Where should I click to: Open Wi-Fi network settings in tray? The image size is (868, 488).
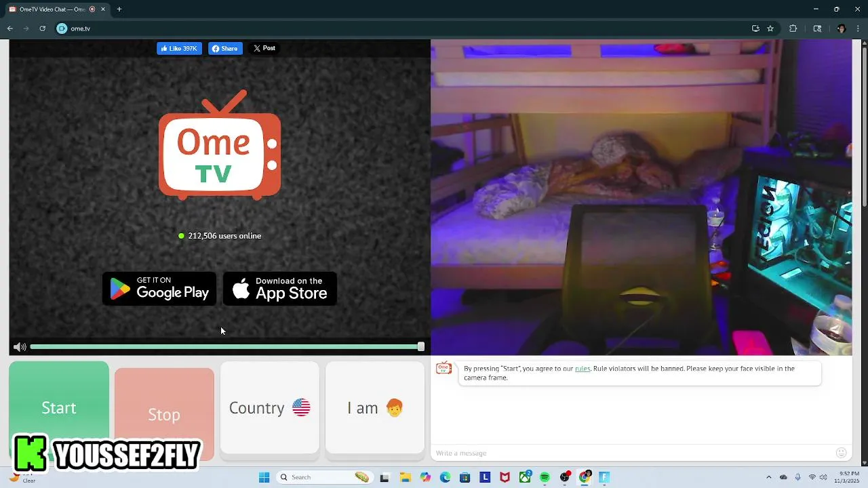(812, 477)
